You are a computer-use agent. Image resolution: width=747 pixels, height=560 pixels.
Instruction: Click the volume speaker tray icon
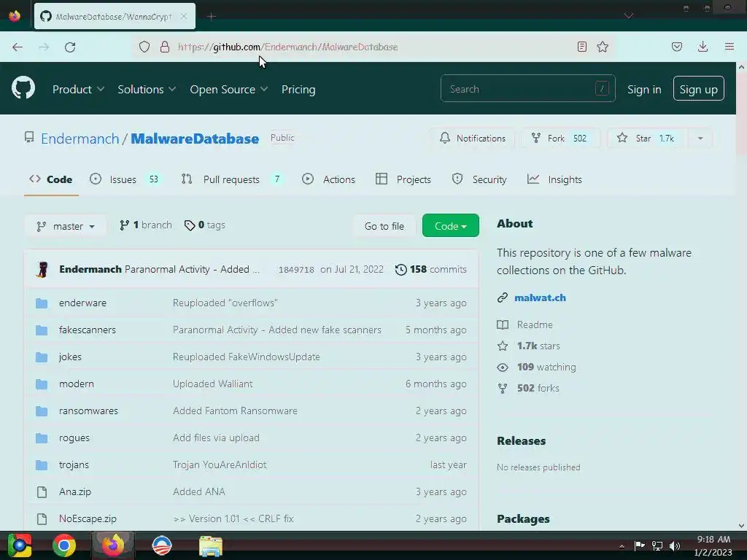pos(675,545)
